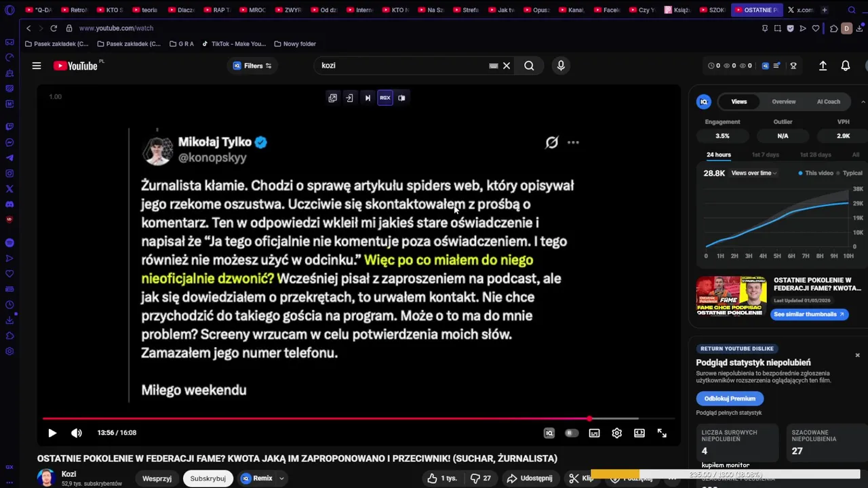Screen dimensions: 868x488
Task: Click the video pop-out icon above player
Action: point(332,98)
